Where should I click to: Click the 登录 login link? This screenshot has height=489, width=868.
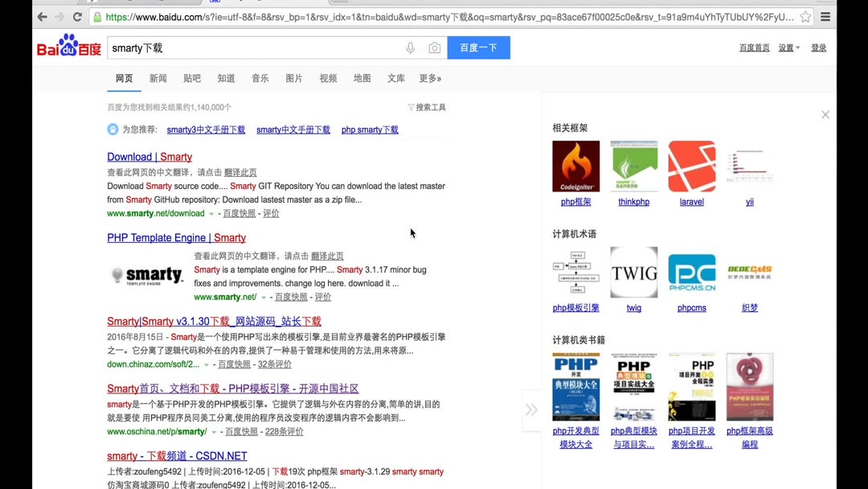pos(818,47)
